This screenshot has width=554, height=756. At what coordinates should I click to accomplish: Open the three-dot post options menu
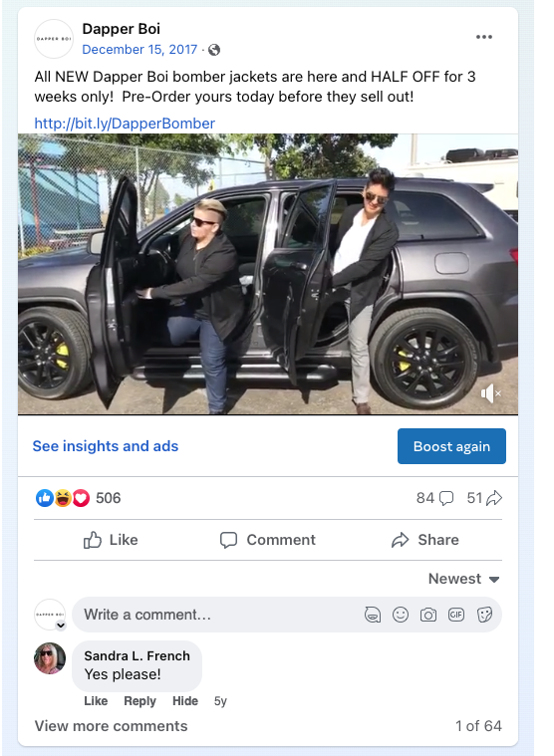[x=483, y=37]
